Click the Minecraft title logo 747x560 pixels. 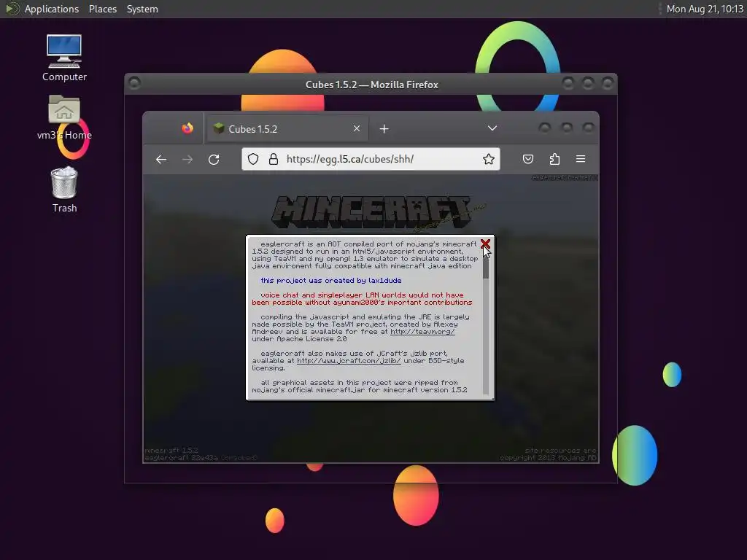(371, 211)
